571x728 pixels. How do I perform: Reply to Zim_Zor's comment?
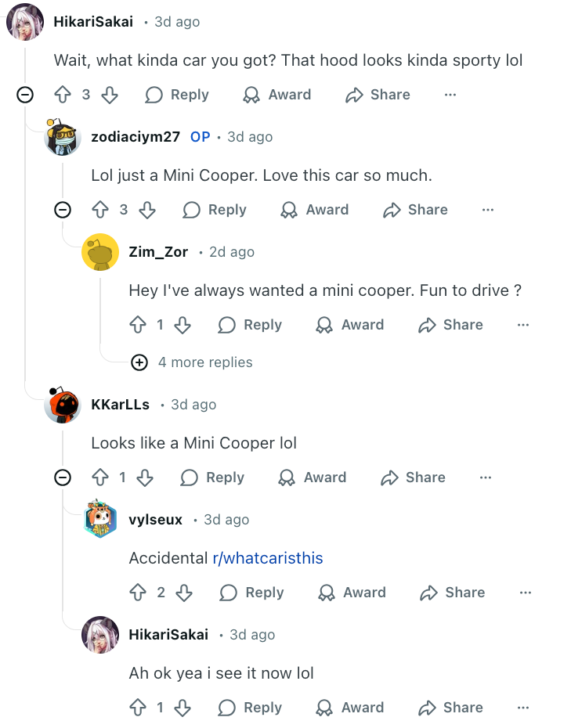250,325
